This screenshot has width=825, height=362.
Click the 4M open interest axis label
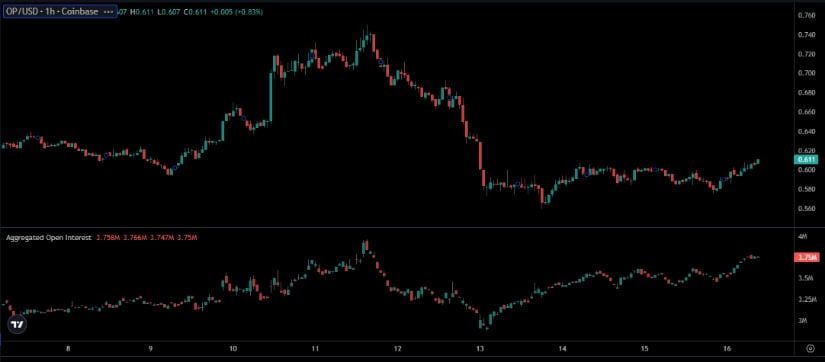[x=803, y=237]
